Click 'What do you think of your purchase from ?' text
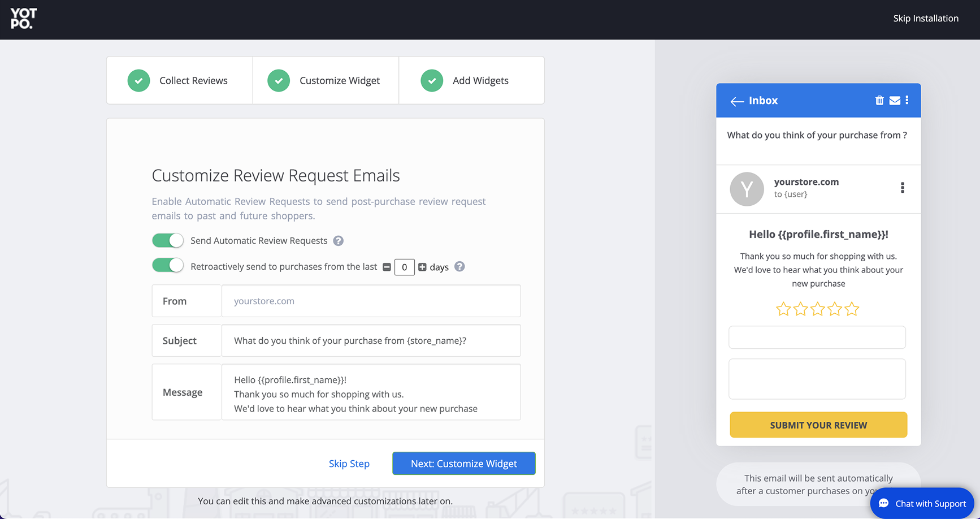Image resolution: width=980 pixels, height=519 pixels. pos(817,135)
